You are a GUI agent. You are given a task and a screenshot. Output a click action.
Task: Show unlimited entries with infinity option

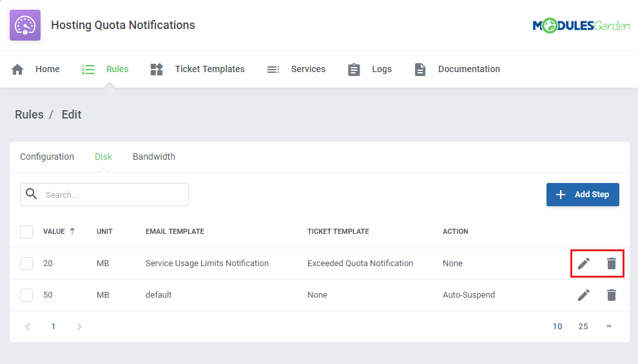pos(609,326)
